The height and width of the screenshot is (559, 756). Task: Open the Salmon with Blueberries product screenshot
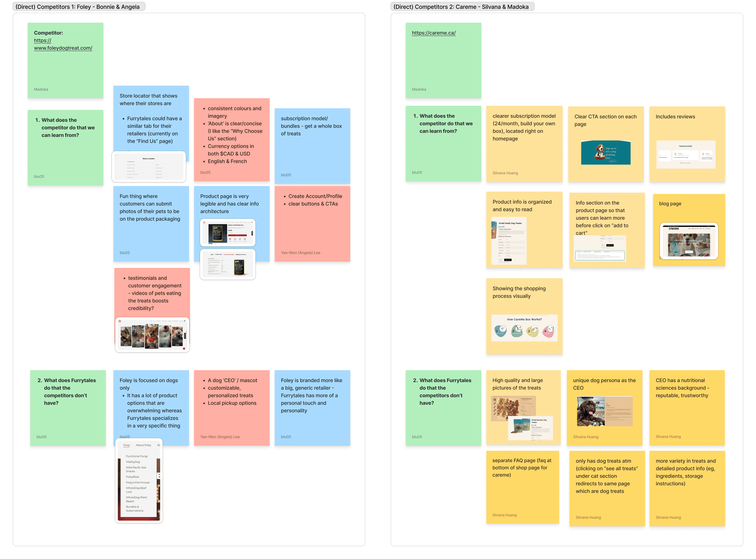coord(228,232)
